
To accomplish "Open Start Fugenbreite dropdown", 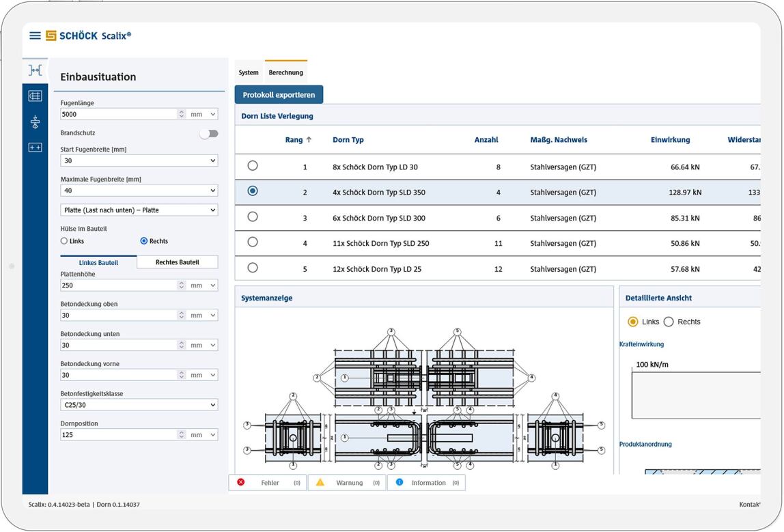I will pyautogui.click(x=139, y=160).
